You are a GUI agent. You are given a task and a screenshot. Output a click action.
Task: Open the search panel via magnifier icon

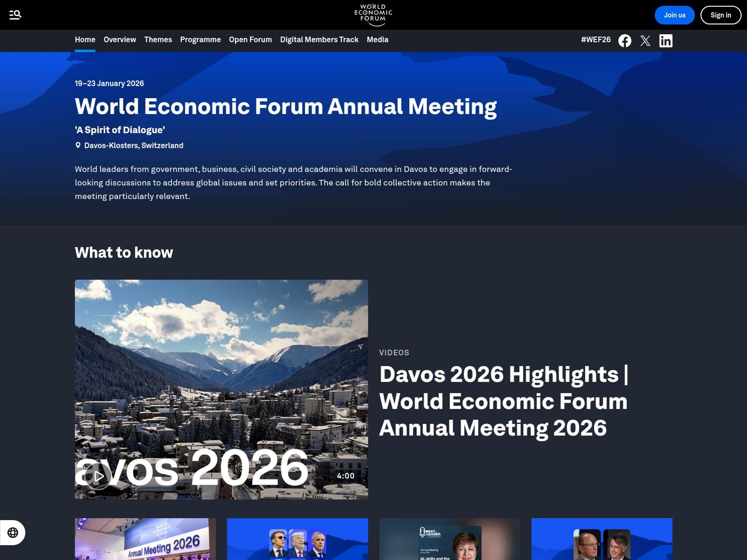pyautogui.click(x=15, y=15)
